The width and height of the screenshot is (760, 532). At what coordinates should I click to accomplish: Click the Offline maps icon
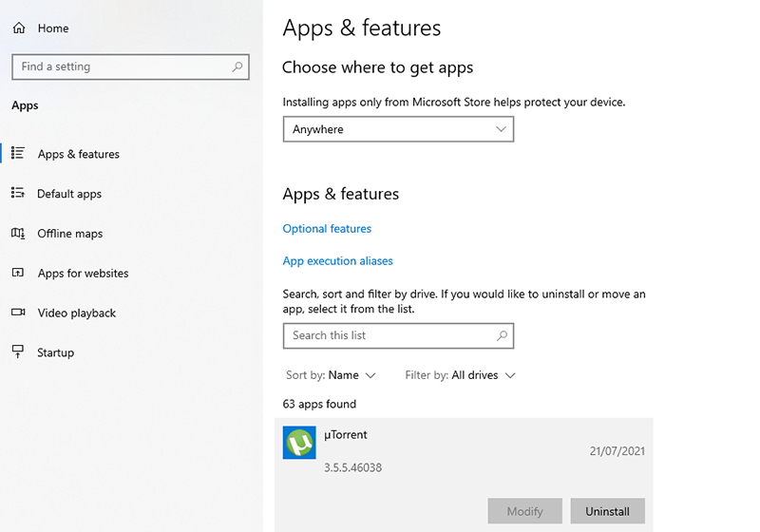point(18,234)
